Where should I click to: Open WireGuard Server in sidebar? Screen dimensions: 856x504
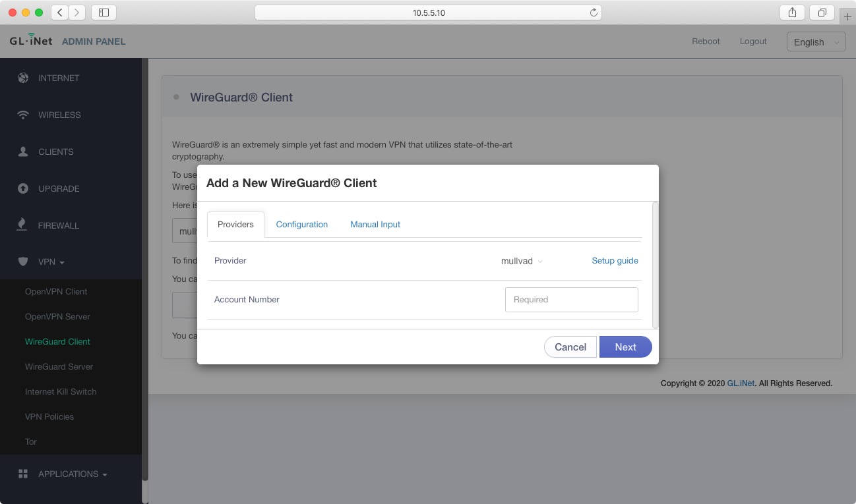click(59, 366)
